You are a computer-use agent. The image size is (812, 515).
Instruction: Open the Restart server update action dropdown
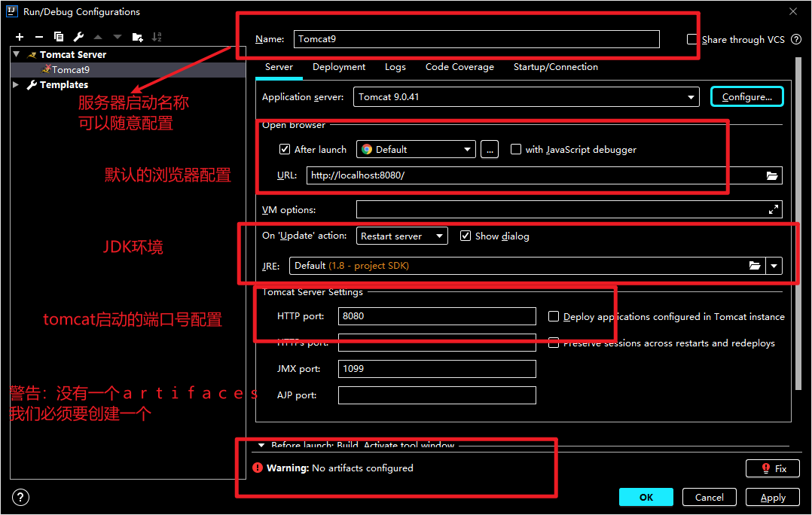pyautogui.click(x=402, y=236)
